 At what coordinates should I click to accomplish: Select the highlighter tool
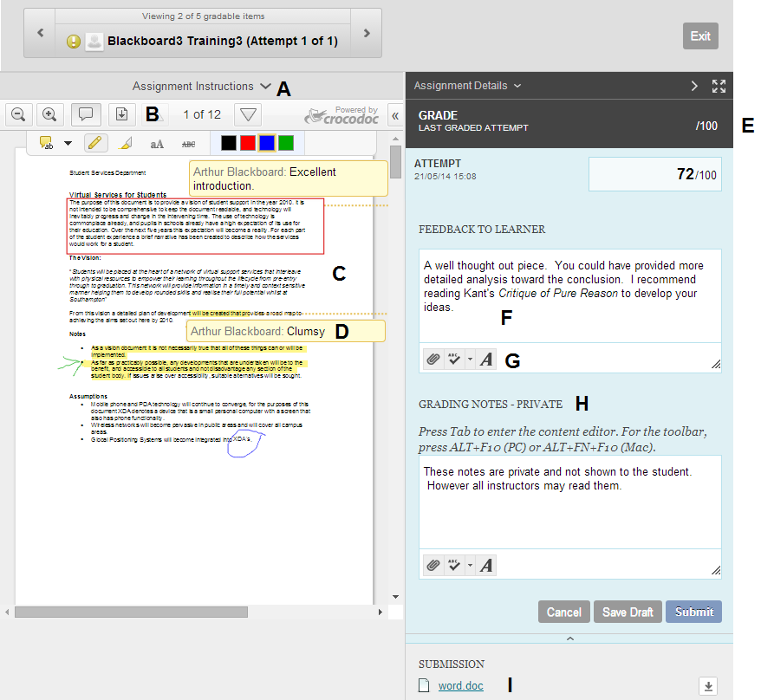pos(125,143)
